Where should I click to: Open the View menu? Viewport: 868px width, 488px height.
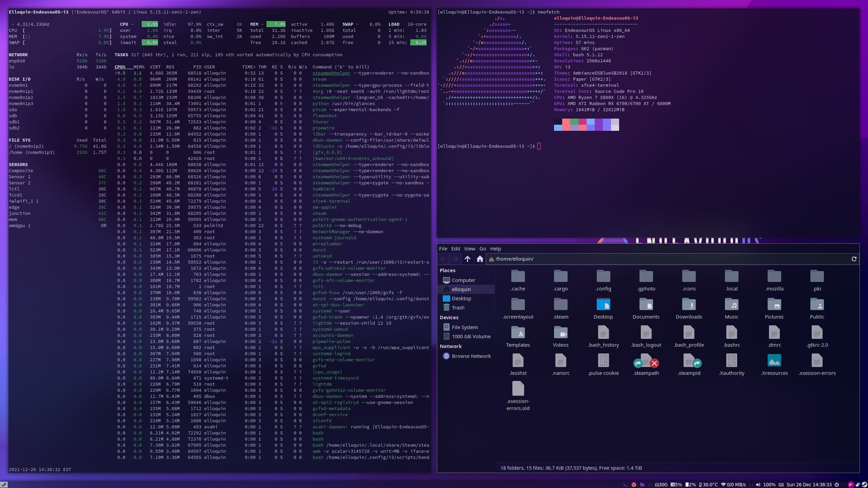pos(469,249)
